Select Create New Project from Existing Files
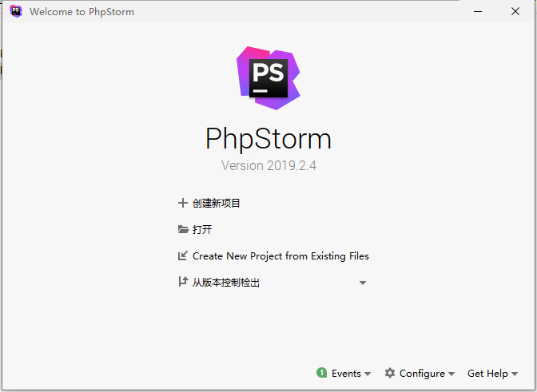The height and width of the screenshot is (392, 537). (x=280, y=255)
